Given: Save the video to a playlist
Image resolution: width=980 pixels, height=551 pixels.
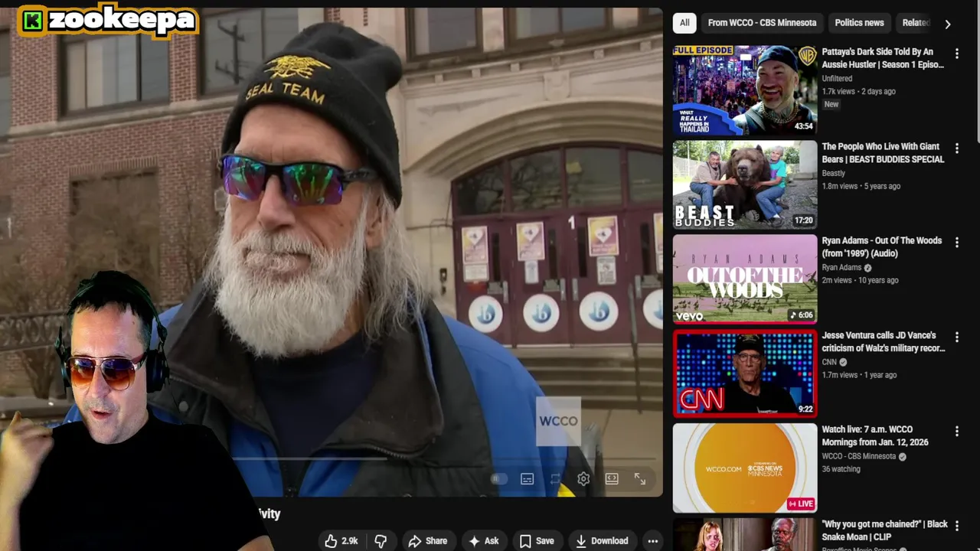Looking at the screenshot, I should 537,541.
